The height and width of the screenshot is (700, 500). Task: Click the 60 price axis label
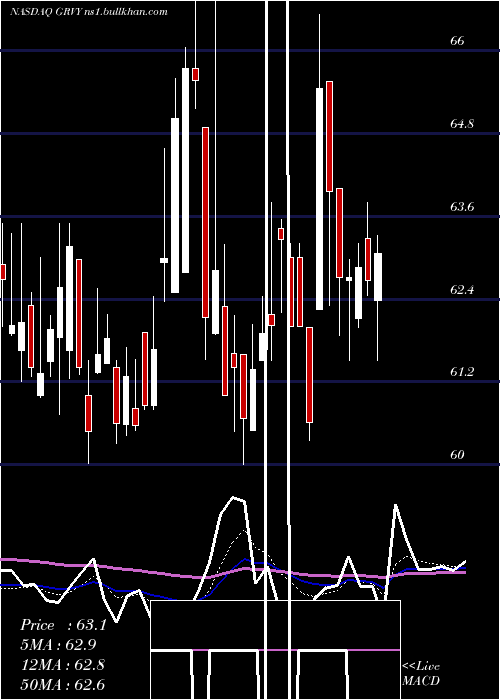457,454
